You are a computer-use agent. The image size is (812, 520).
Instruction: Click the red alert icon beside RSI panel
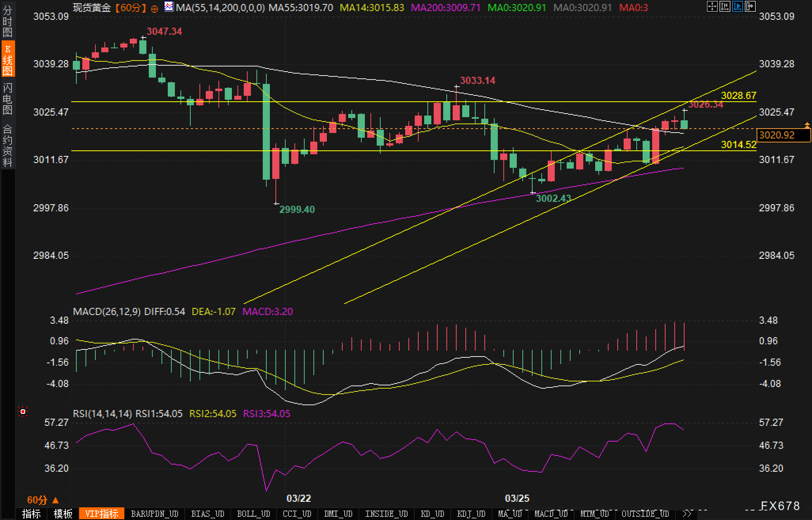23,412
